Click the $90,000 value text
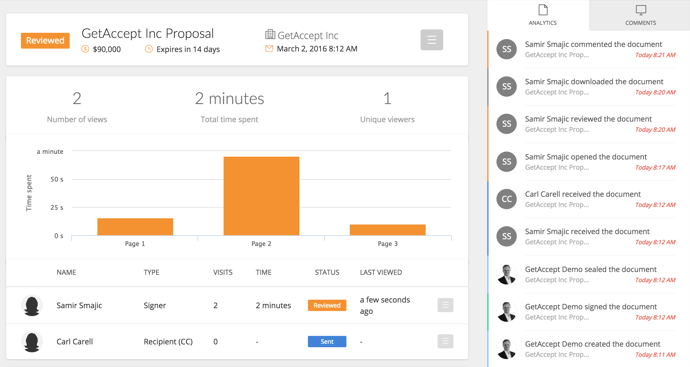 [x=106, y=49]
